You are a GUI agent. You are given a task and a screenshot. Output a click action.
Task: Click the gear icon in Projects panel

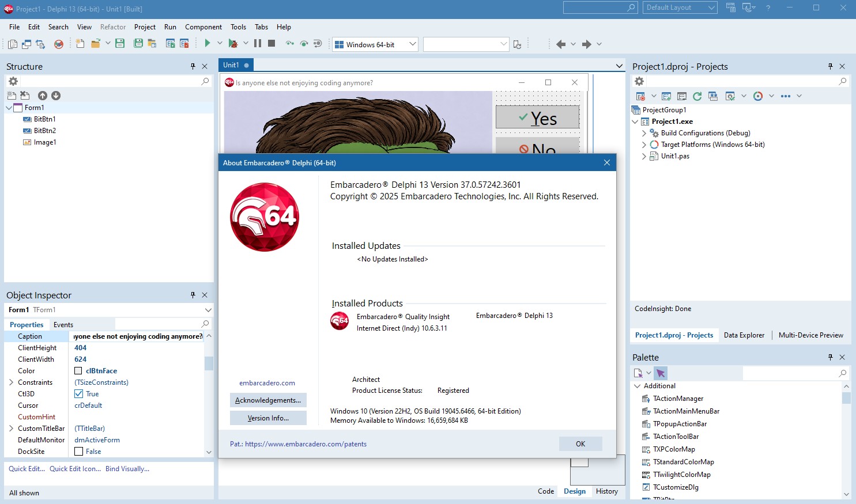[639, 81]
